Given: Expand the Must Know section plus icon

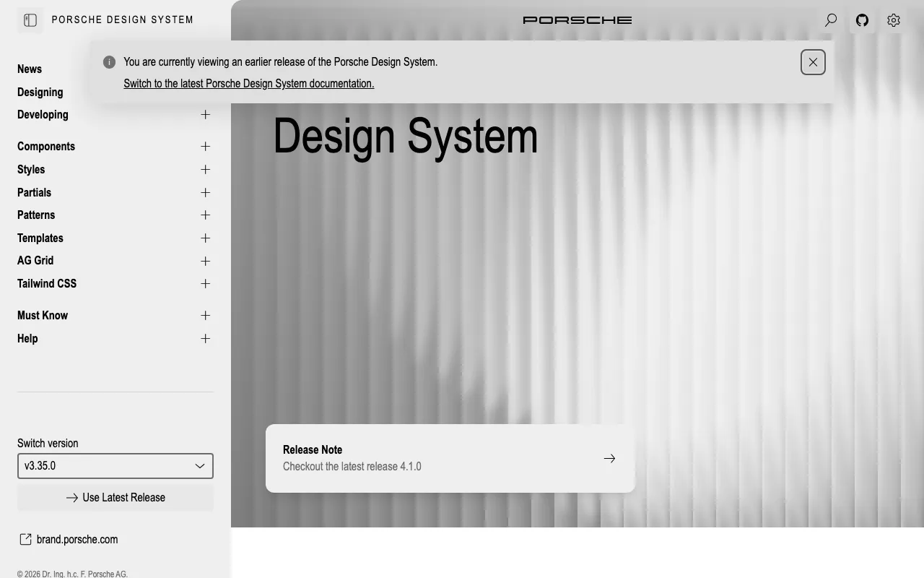Looking at the screenshot, I should [x=205, y=316].
